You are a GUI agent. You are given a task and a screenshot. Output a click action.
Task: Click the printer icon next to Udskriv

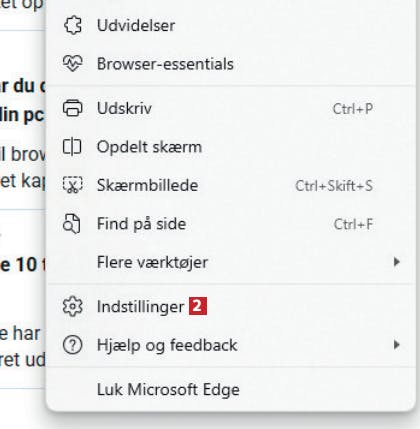(73, 108)
